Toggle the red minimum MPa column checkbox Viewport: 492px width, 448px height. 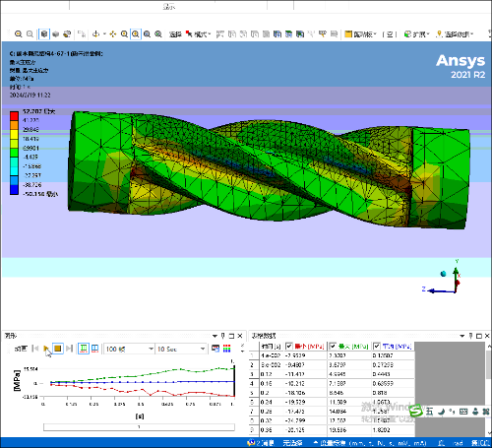289,346
